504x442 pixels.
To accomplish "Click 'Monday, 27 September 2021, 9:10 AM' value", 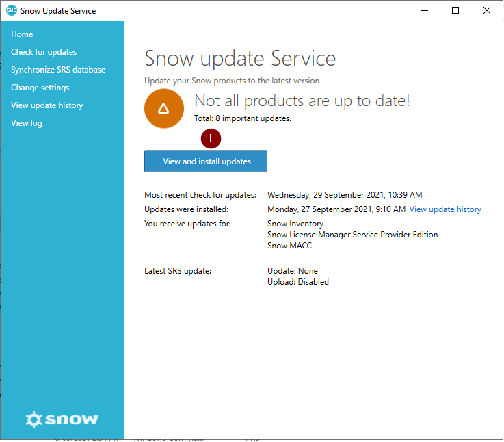I will (336, 209).
